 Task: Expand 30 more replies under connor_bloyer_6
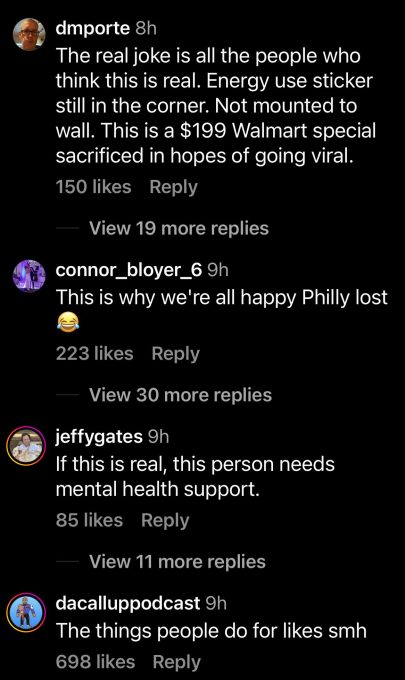(x=180, y=395)
